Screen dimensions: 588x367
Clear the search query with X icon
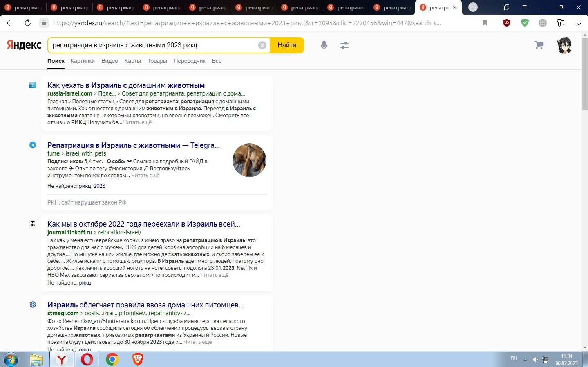coord(262,45)
